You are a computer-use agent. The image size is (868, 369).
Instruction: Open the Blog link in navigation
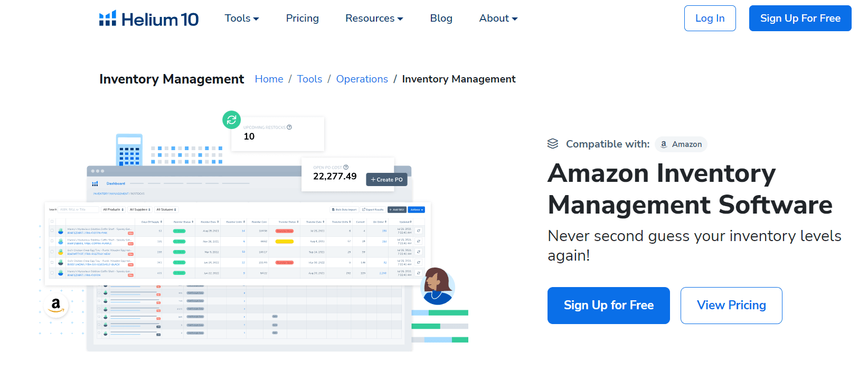pos(441,18)
